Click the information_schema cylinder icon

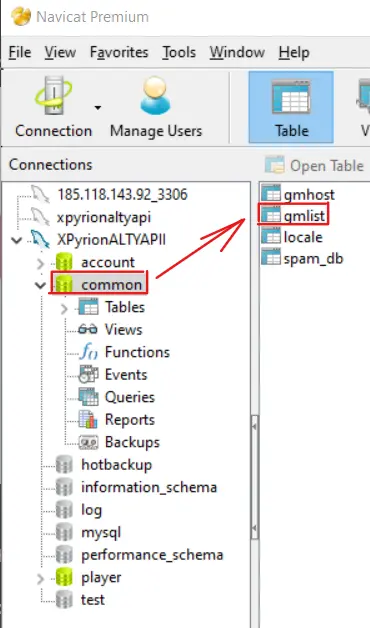click(64, 487)
